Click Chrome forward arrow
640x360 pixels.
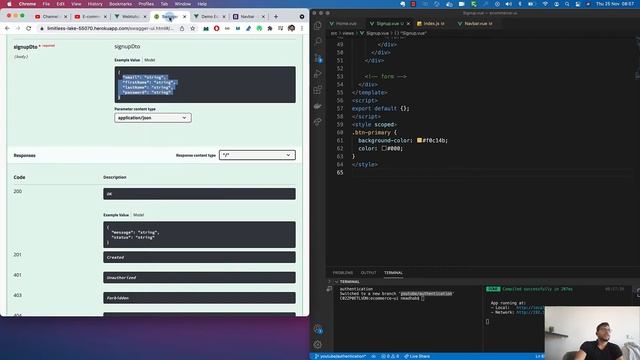coord(18,28)
